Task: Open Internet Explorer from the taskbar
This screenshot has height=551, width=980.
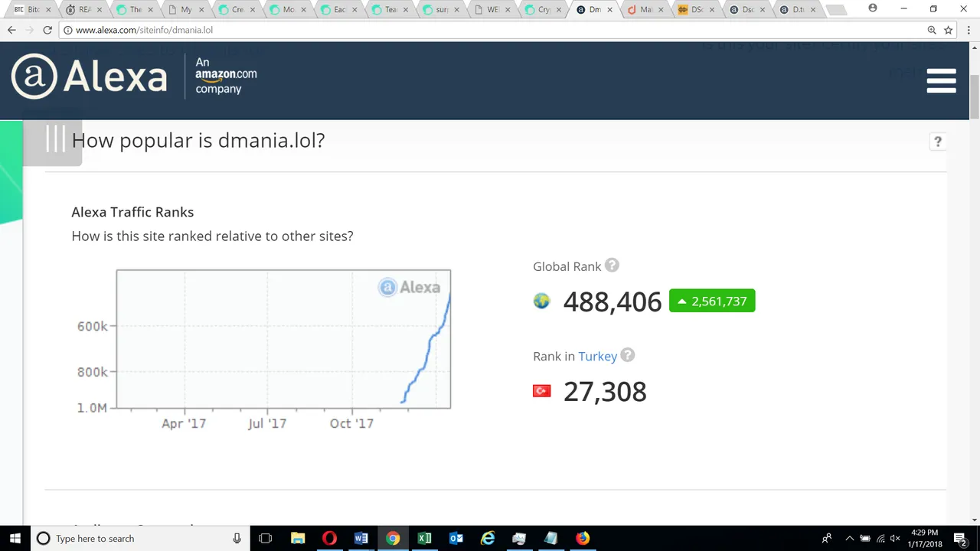Action: pos(488,538)
